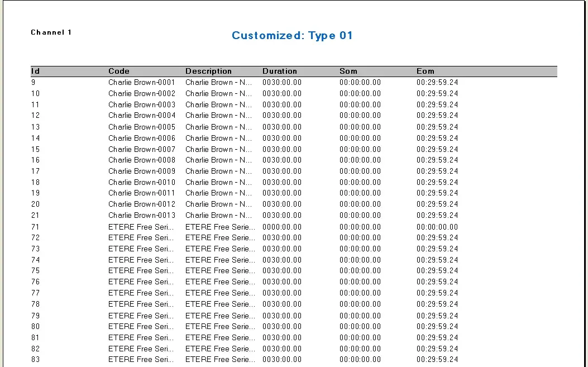The image size is (588, 367).
Task: Select the Charlie Brown-0009 code cell
Action: tap(142, 171)
